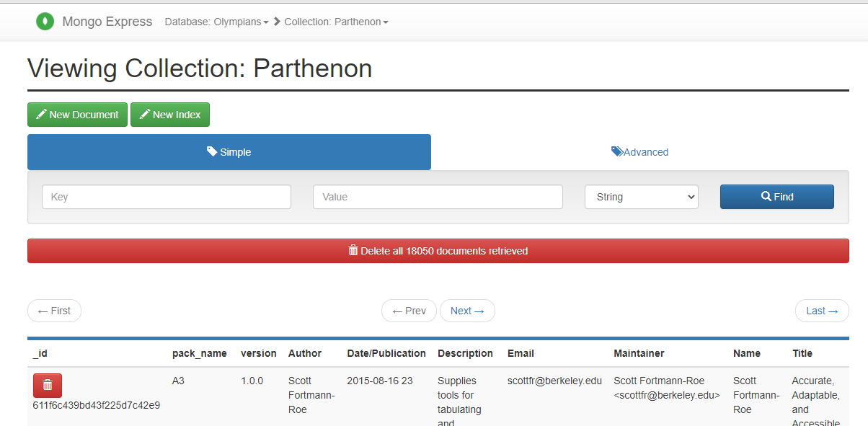Sort by the Date/Publication column header
868x426 pixels.
(386, 353)
